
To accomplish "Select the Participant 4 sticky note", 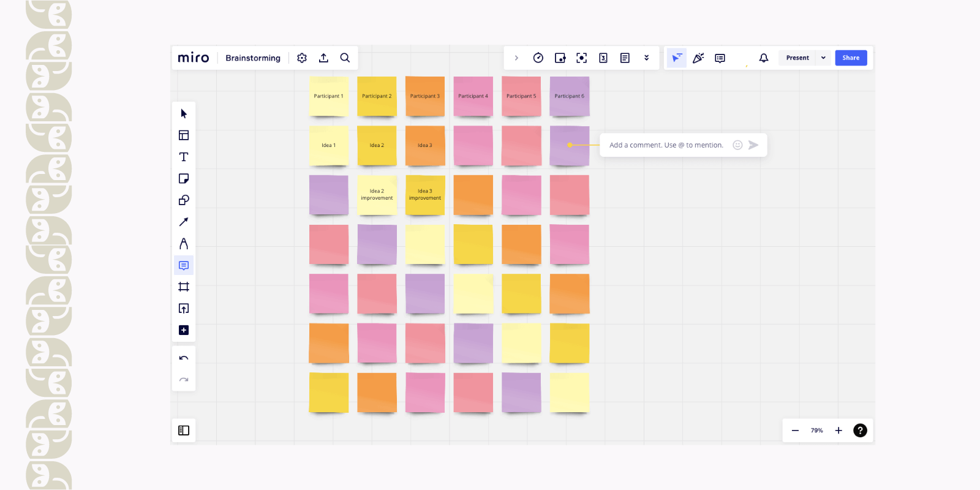I will coord(473,96).
